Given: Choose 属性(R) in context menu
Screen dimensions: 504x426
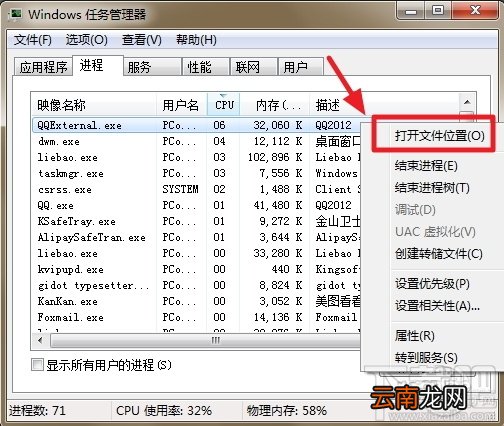Looking at the screenshot, I should coord(415,336).
